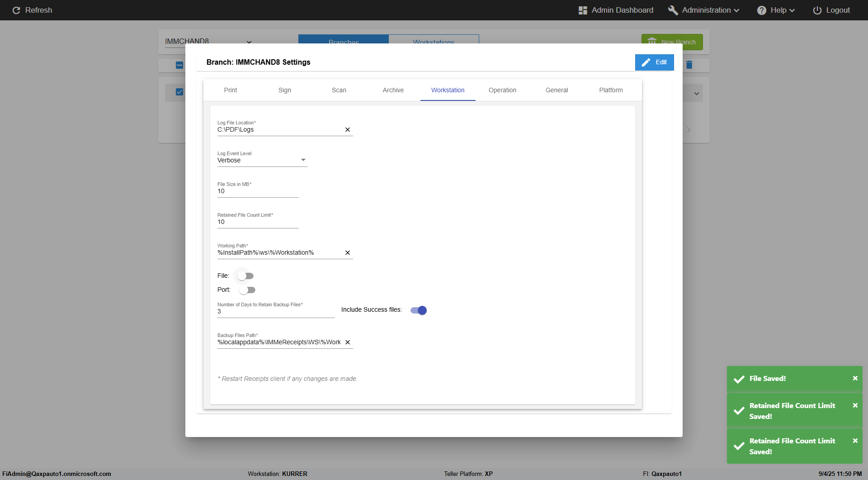868x480 pixels.
Task: Expand the row chevron behind the dialog
Action: tap(697, 94)
